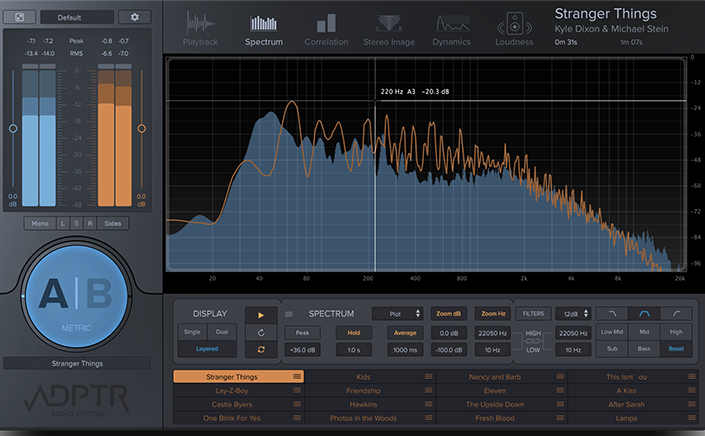Click the -100.0 dB zoom field

[x=449, y=350]
